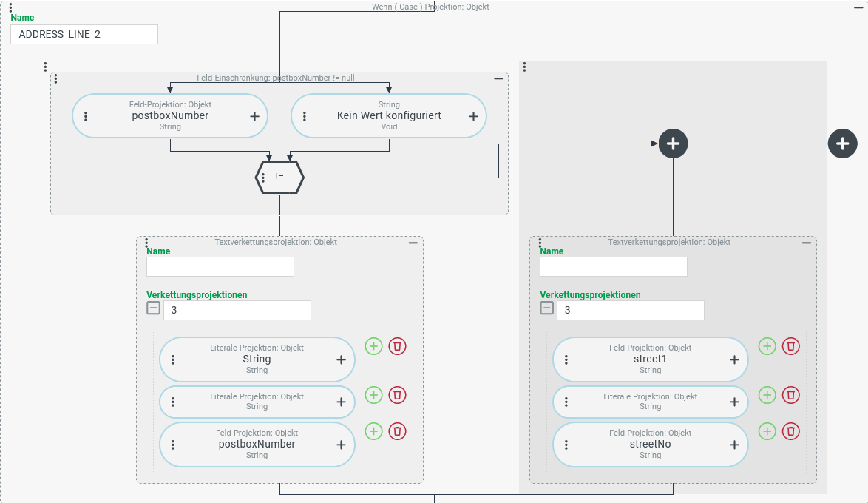Toggle right Verkettungsprojektionen list collapse box

(x=547, y=308)
